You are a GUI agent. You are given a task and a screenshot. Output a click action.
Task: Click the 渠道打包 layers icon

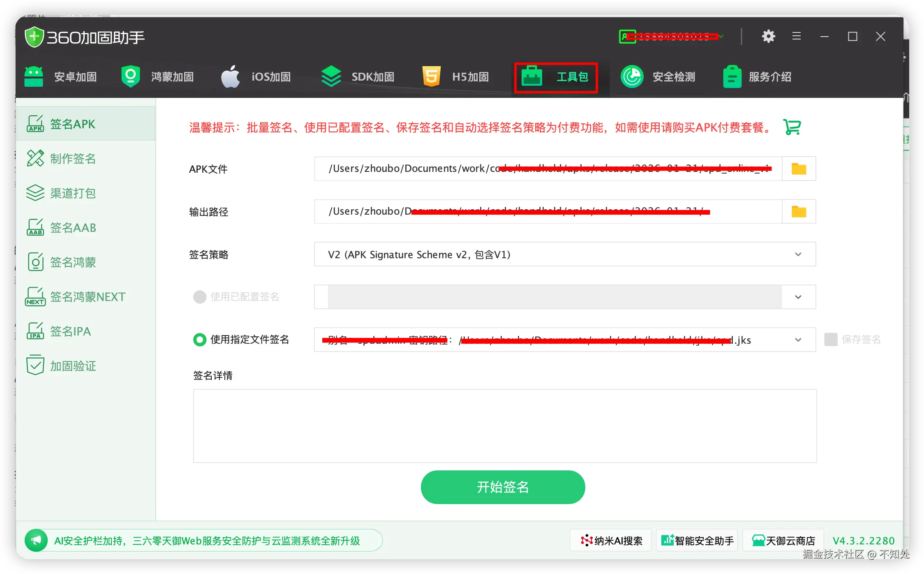pos(35,193)
